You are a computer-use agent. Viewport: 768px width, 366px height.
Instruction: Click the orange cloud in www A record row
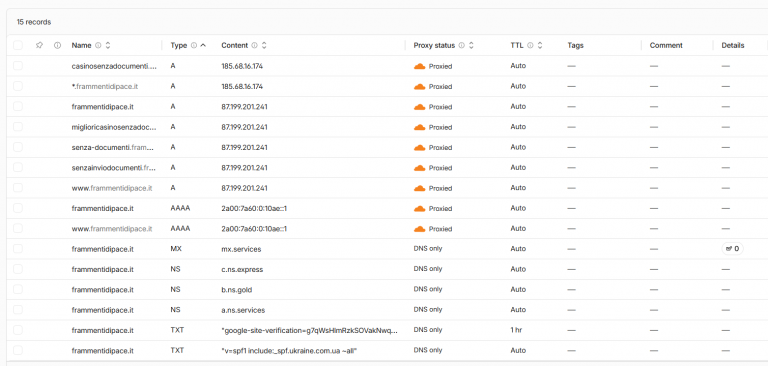point(419,188)
